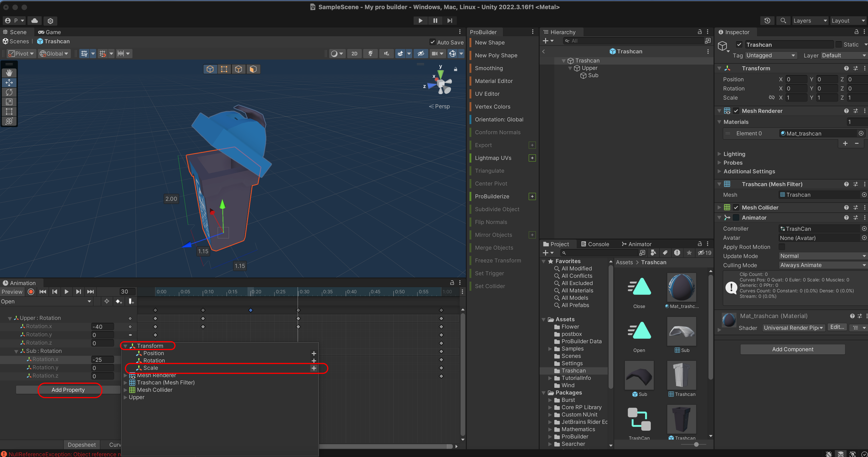Disable the Auto Save checkbox
The height and width of the screenshot is (457, 868).
point(432,42)
